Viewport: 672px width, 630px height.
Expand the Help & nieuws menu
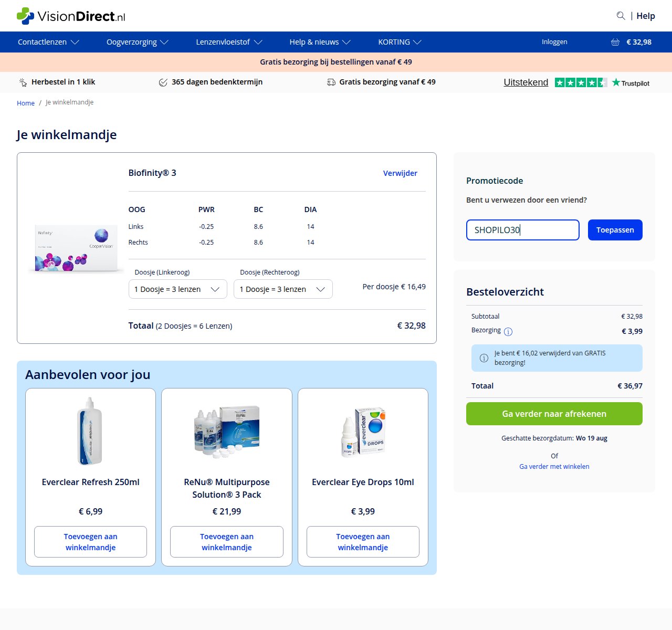tap(320, 42)
